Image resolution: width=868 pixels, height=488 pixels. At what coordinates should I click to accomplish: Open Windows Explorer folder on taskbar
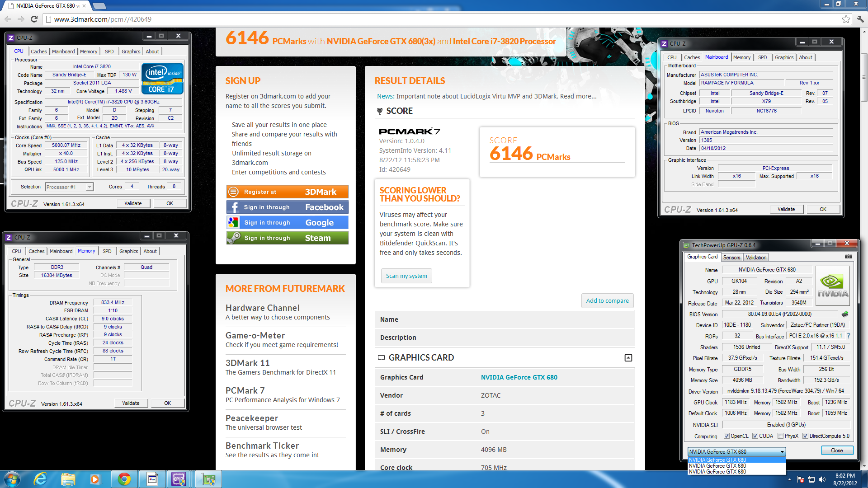[x=68, y=479]
